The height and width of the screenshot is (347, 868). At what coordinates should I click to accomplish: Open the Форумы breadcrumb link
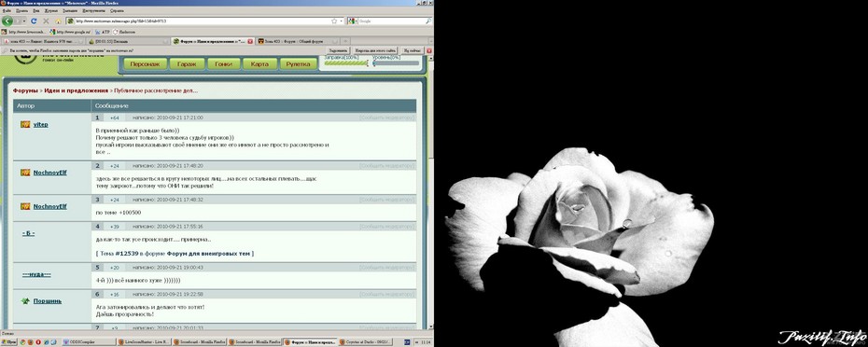point(25,90)
